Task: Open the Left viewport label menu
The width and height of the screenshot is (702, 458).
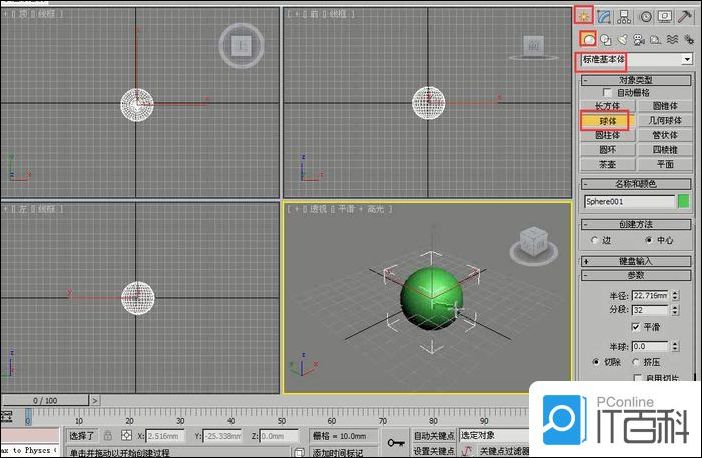Action: pyautogui.click(x=22, y=209)
